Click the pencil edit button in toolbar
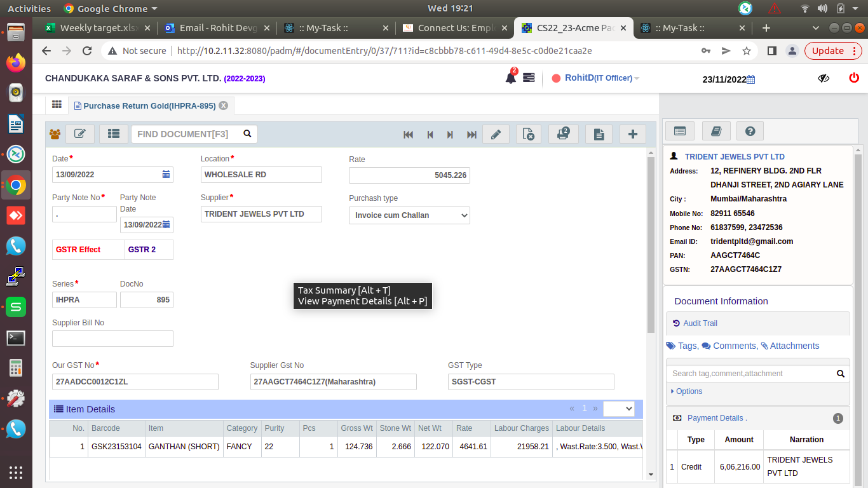This screenshot has width=868, height=488. click(x=496, y=134)
